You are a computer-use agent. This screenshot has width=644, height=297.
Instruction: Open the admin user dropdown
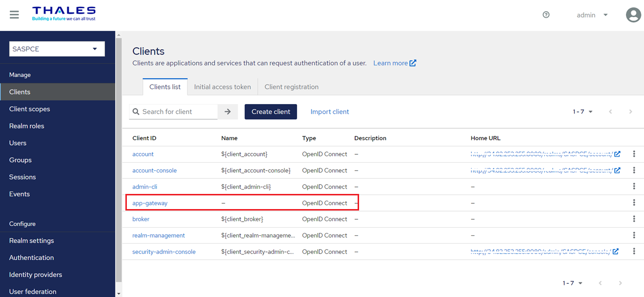pyautogui.click(x=592, y=15)
